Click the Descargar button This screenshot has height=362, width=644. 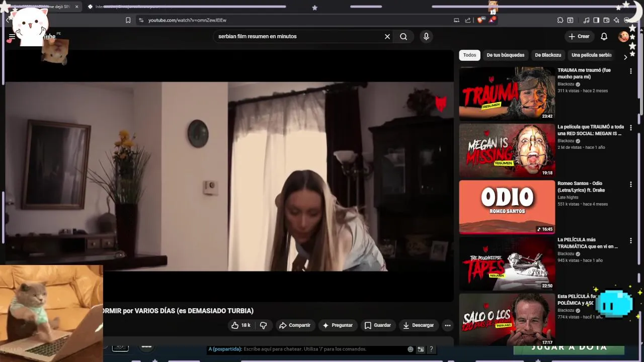point(418,325)
